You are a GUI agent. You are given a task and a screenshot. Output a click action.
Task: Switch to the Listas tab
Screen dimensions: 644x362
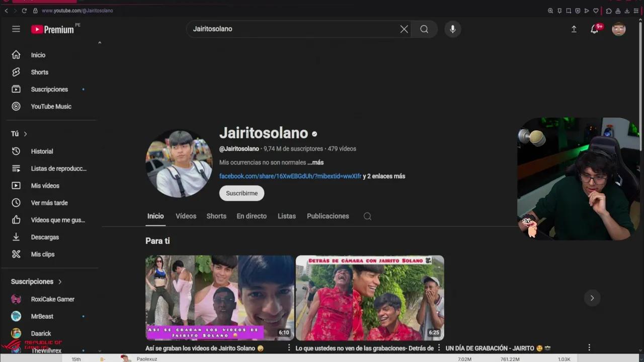(x=287, y=216)
